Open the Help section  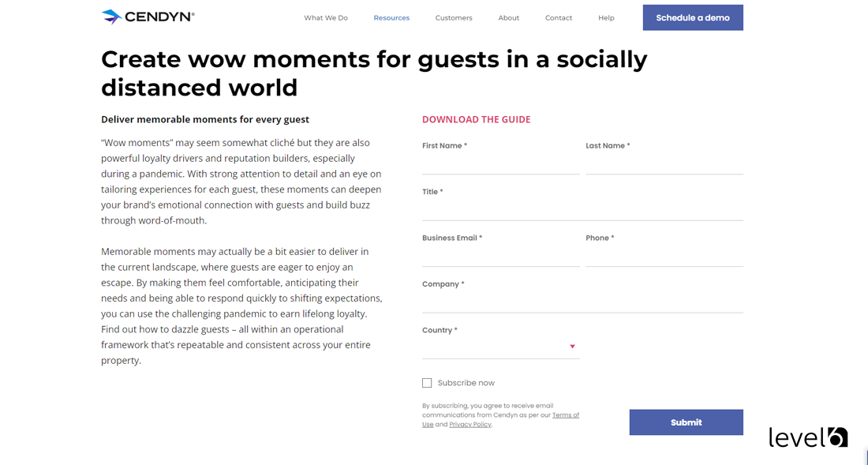pos(606,17)
